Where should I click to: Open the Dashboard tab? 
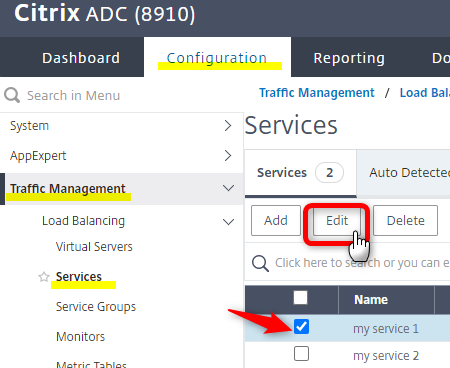tap(81, 58)
